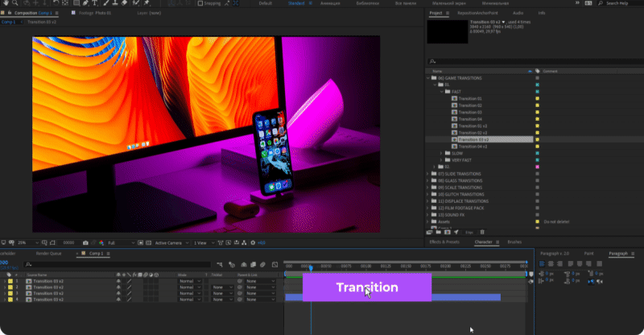Create a new composition from Project footer
The width and height of the screenshot is (644, 335).
tap(448, 232)
